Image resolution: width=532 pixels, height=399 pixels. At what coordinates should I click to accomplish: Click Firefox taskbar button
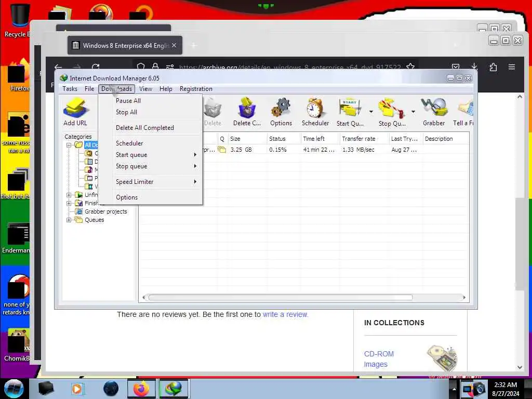[141, 389]
